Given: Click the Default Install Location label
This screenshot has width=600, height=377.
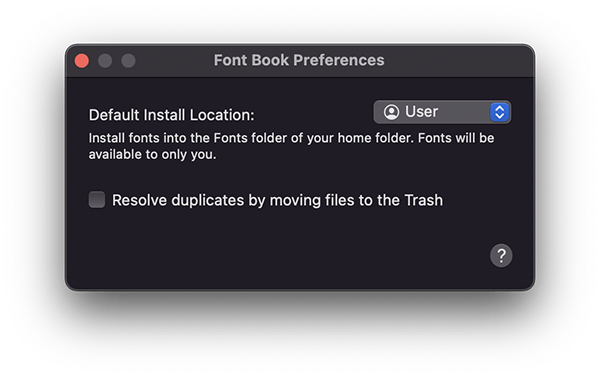Looking at the screenshot, I should (x=171, y=115).
